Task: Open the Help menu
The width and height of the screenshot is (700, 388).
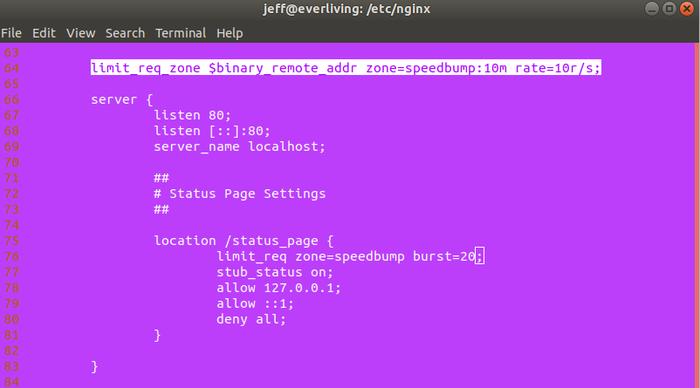Action: 229,33
